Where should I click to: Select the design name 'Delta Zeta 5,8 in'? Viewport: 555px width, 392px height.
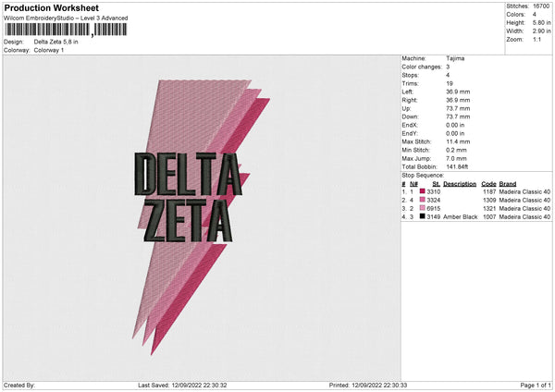tap(55, 42)
